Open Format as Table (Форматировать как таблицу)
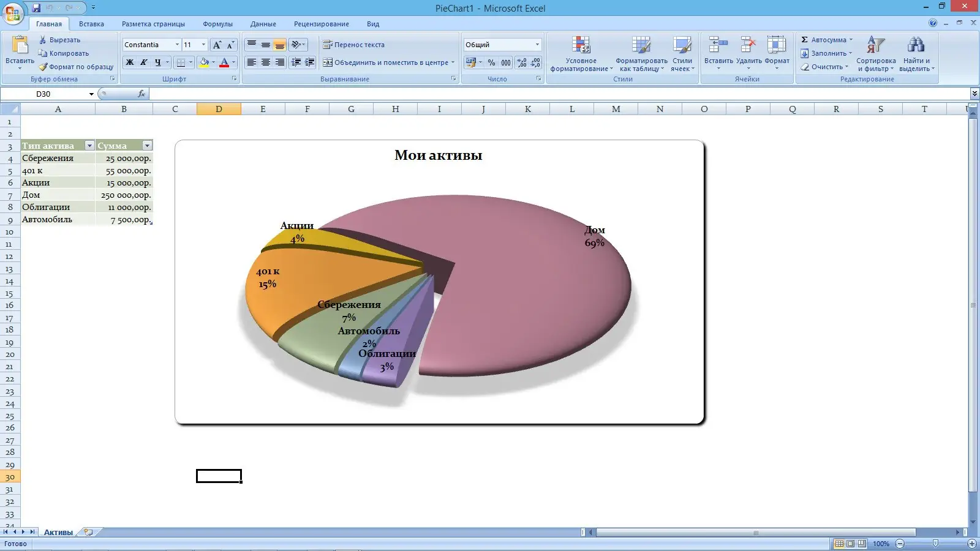Viewport: 980px width, 551px height. click(x=641, y=54)
